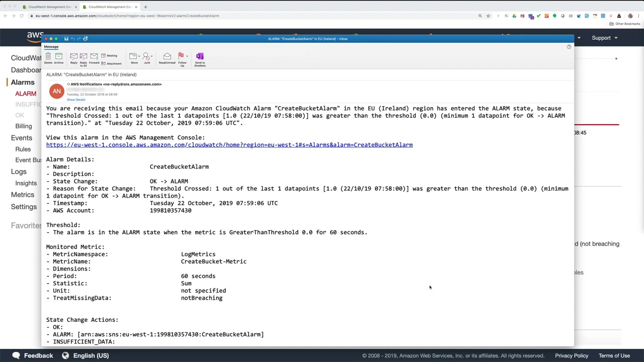Open Events in the CloudWatch sidebar
Image resolution: width=644 pixels, height=362 pixels.
[x=22, y=138]
